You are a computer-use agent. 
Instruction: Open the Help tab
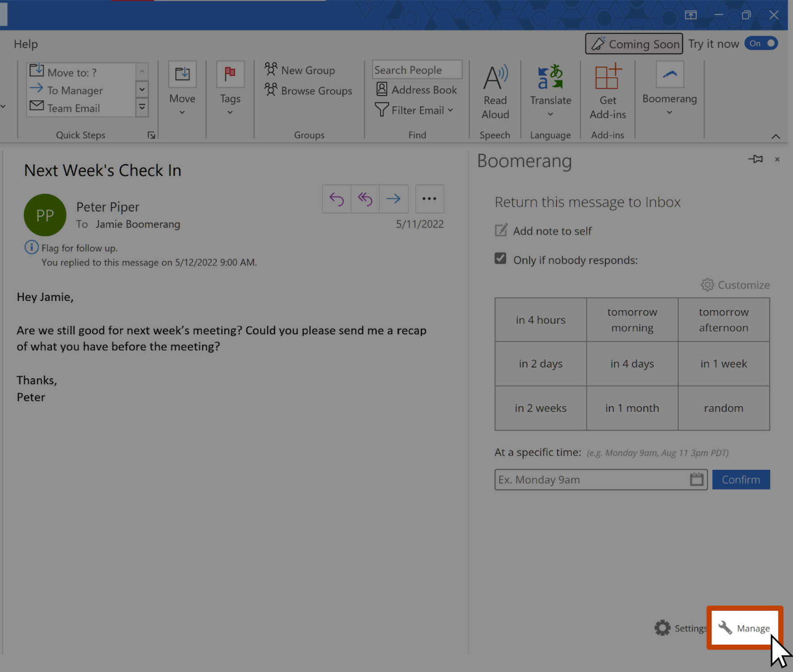(x=26, y=44)
